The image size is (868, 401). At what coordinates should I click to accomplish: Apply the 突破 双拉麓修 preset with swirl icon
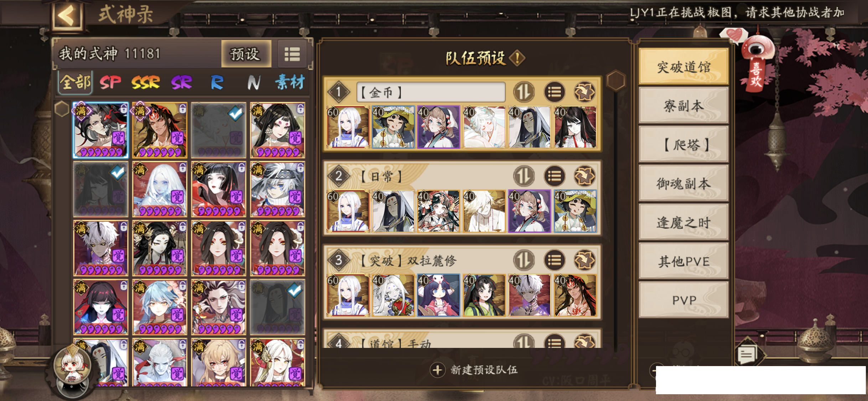[x=584, y=260]
